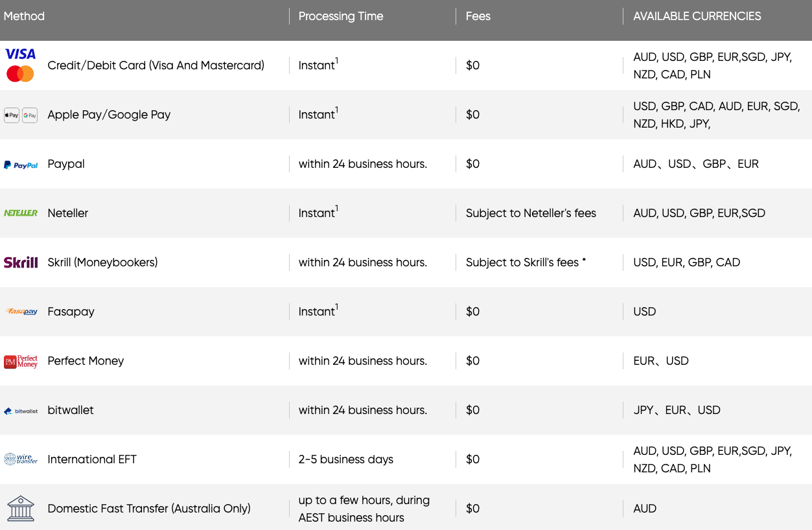Viewport: 812px width, 530px height.
Task: Click Subject to Neteller's fees text
Action: click(x=531, y=213)
